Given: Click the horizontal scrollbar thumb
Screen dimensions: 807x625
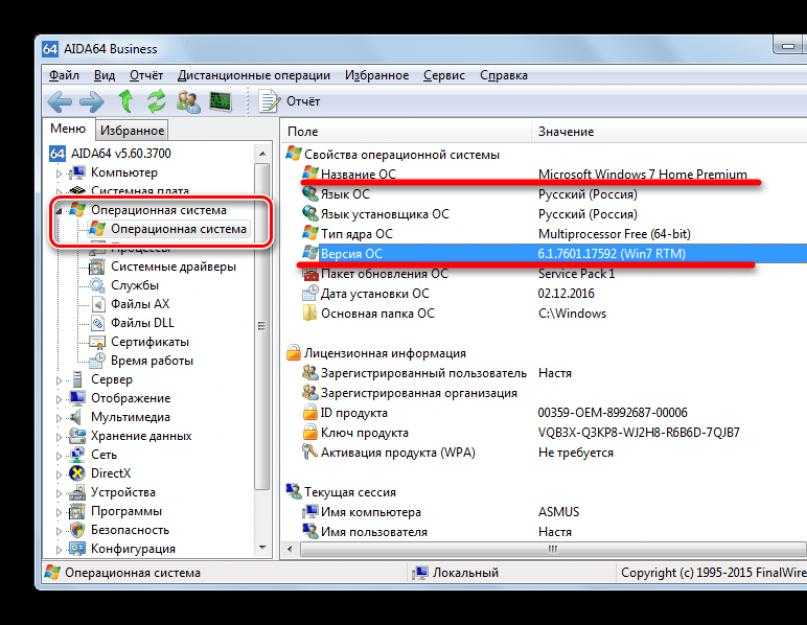Looking at the screenshot, I should pos(553,549).
